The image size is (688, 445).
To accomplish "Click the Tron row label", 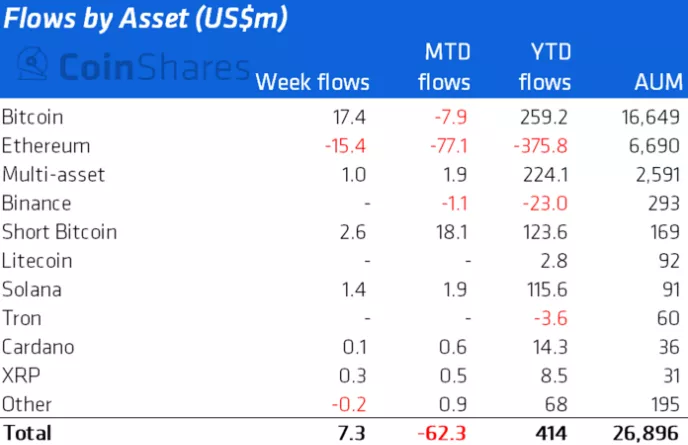I will coord(23,319).
